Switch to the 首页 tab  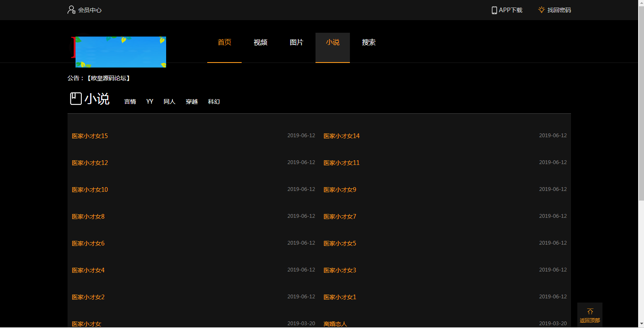[x=224, y=42]
